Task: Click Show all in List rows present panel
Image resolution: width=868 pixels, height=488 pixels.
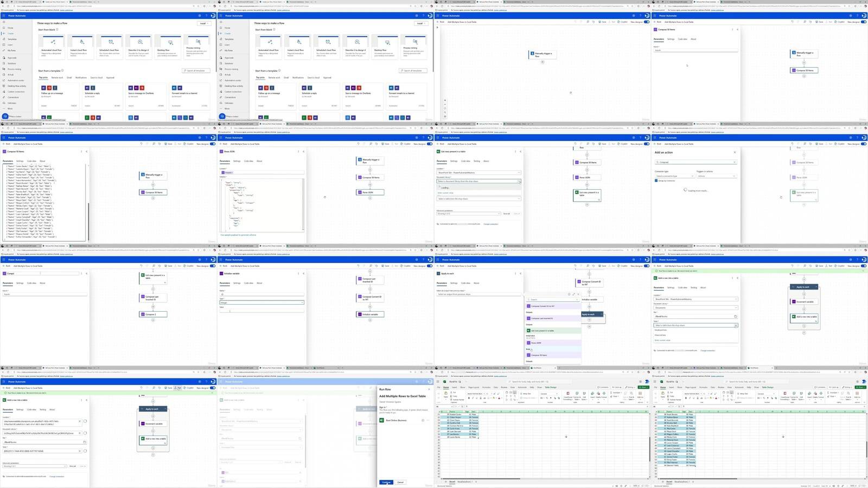Action: 506,214
